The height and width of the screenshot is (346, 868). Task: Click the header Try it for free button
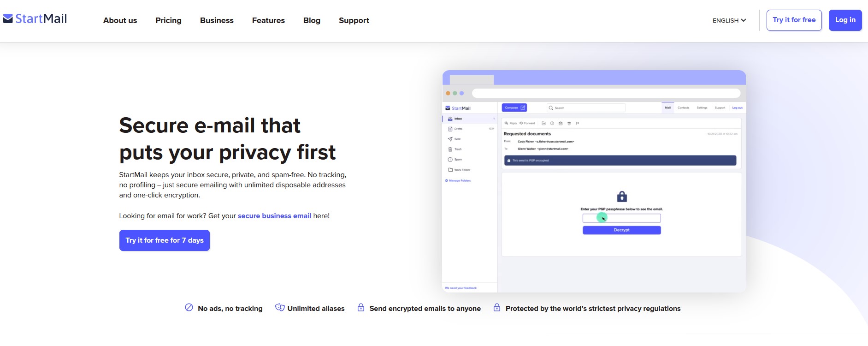[x=794, y=20]
